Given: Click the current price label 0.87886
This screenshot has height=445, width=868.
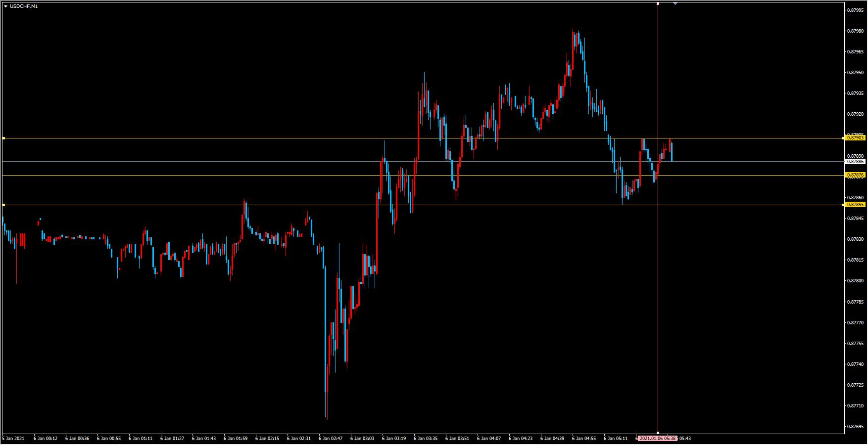Looking at the screenshot, I should 856,162.
